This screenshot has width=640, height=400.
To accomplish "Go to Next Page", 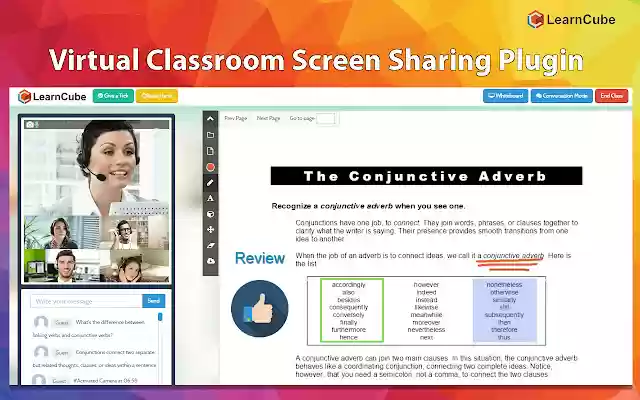I will 268,118.
